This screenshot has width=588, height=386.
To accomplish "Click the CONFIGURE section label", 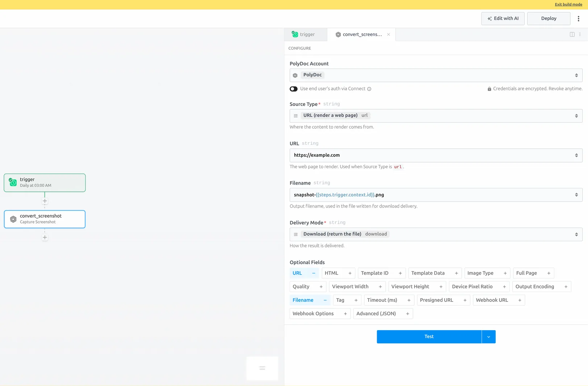I will pyautogui.click(x=299, y=48).
